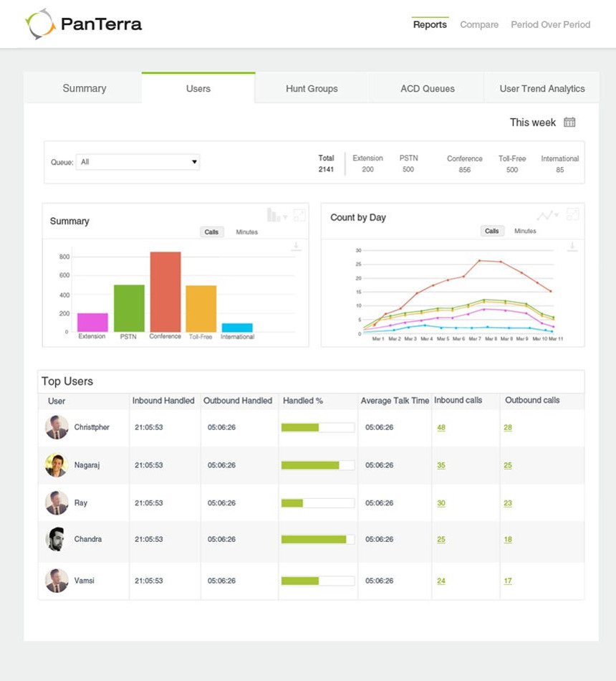The image size is (616, 681).
Task: Open the Summary bar chart type dropdown
Action: click(x=276, y=215)
